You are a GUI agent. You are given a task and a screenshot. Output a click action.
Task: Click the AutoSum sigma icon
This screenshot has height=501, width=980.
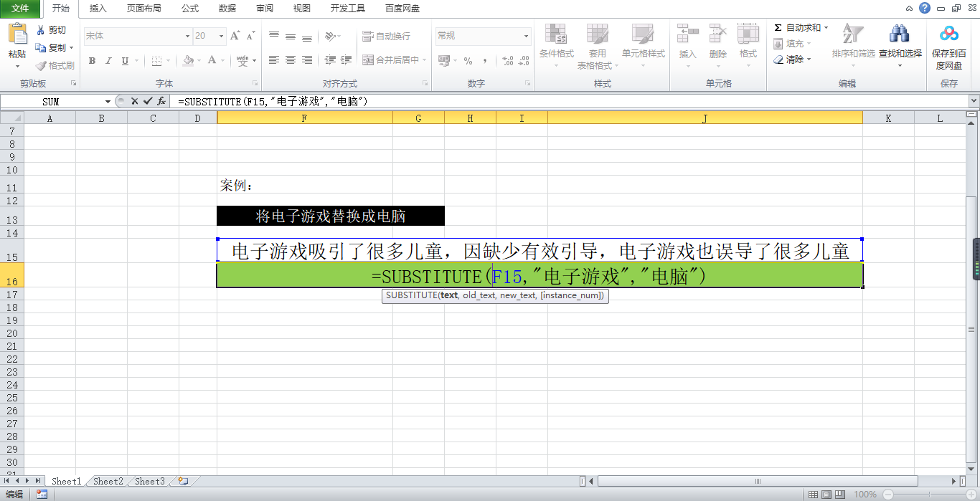[778, 28]
